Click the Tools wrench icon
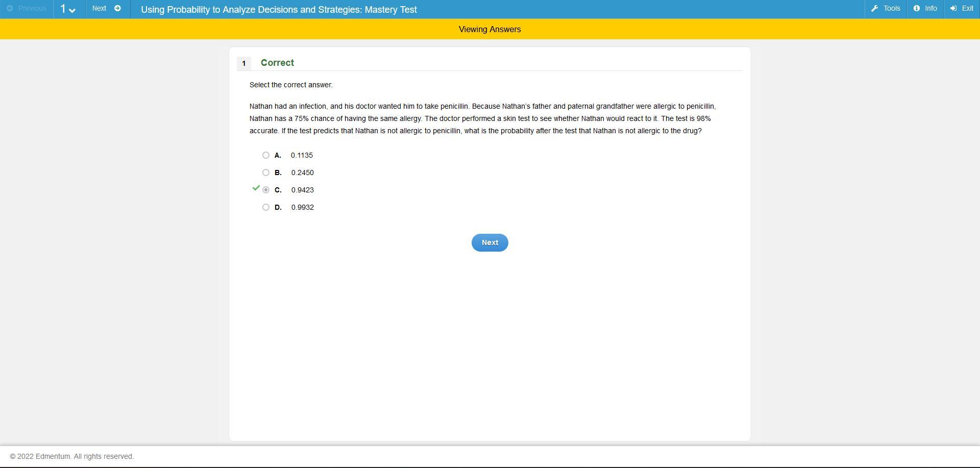The image size is (980, 468). [x=874, y=9]
